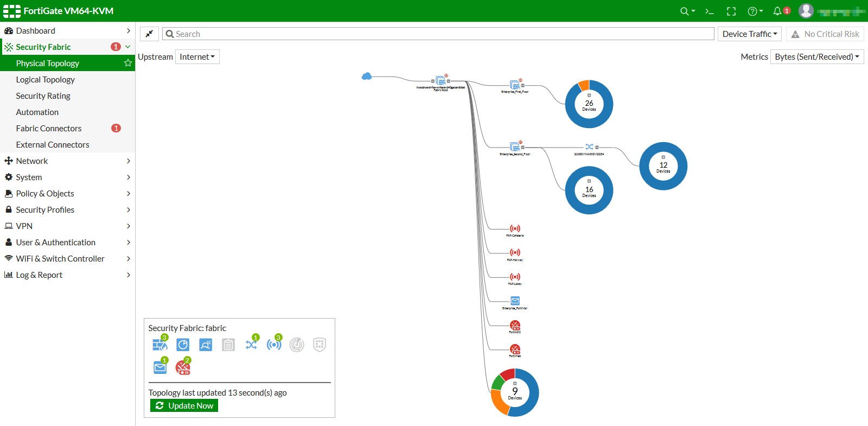Click the FortiGate logo in the header
Screen dimensions: 868x426
click(x=12, y=11)
